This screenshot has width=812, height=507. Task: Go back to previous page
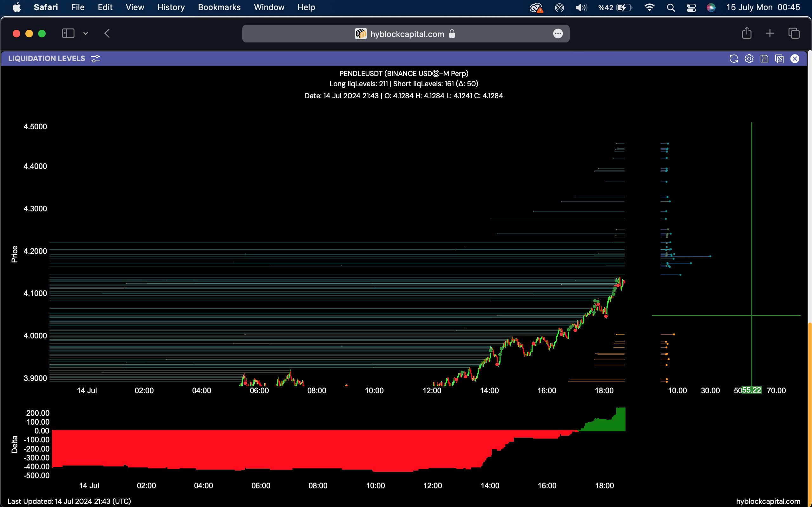(107, 33)
